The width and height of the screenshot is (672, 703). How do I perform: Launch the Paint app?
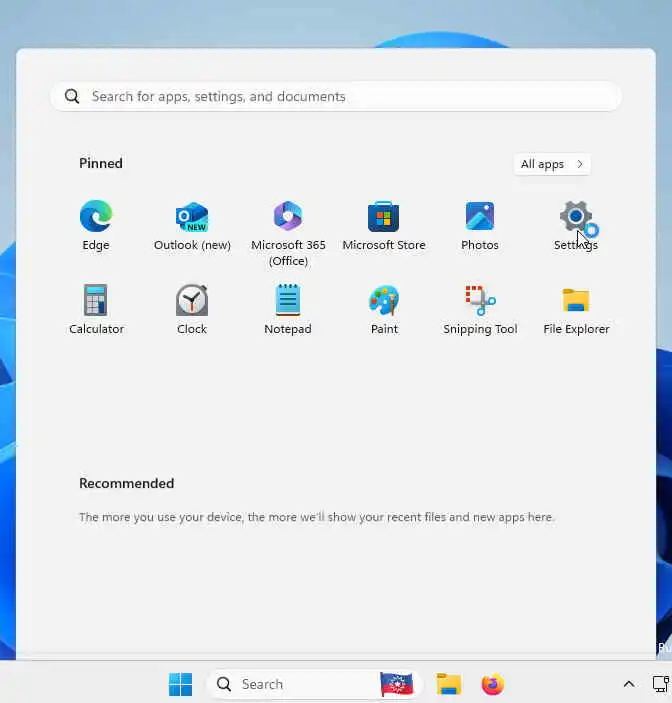384,309
